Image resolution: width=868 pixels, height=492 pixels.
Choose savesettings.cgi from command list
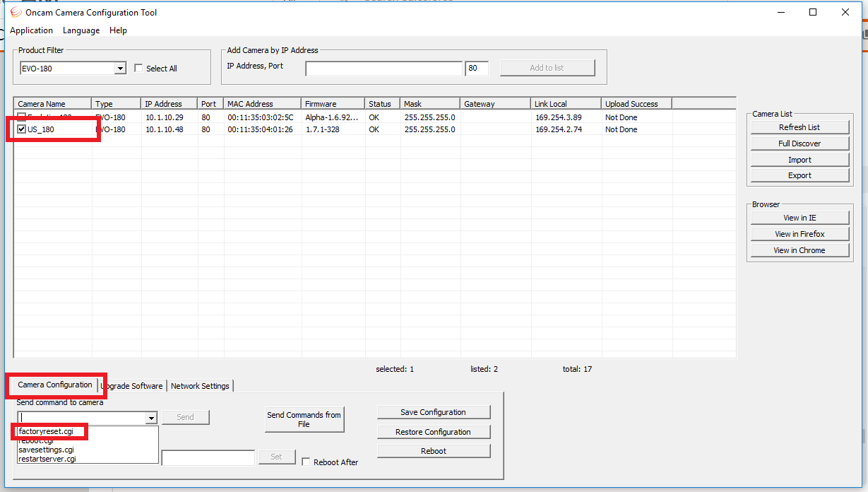[88, 450]
